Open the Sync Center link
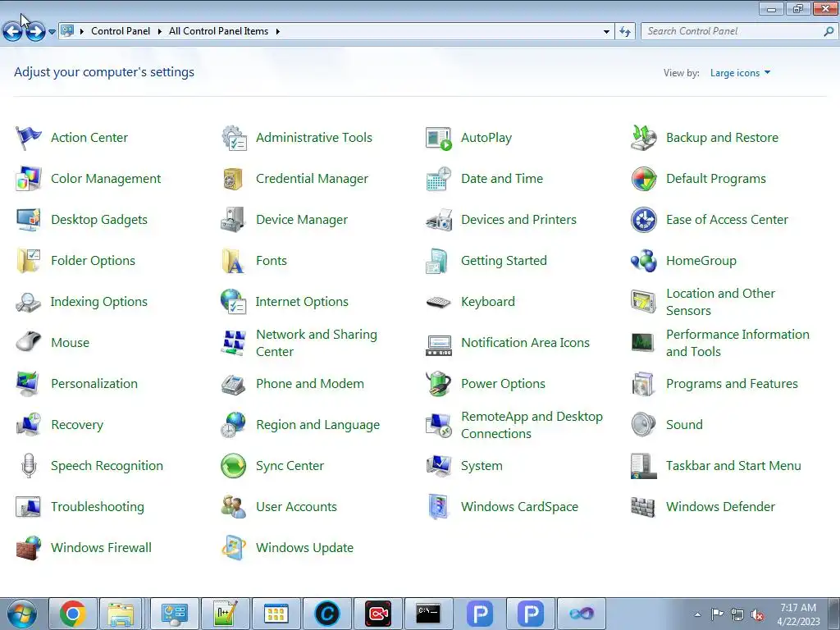The image size is (840, 630). click(290, 466)
